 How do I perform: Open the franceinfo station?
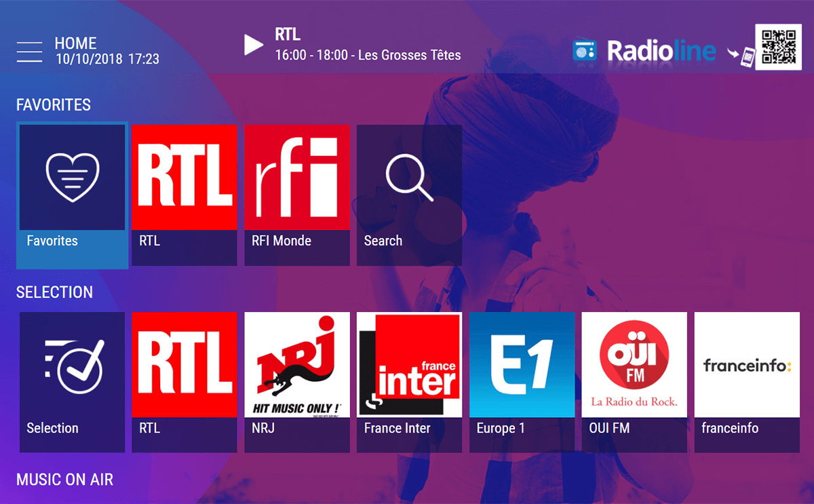click(x=746, y=364)
